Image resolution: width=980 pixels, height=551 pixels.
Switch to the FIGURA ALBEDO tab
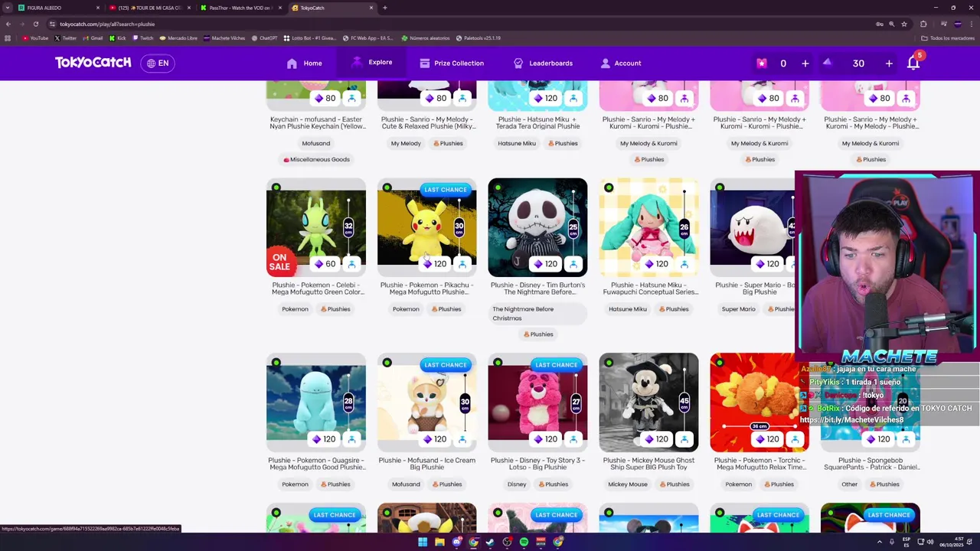(58, 8)
